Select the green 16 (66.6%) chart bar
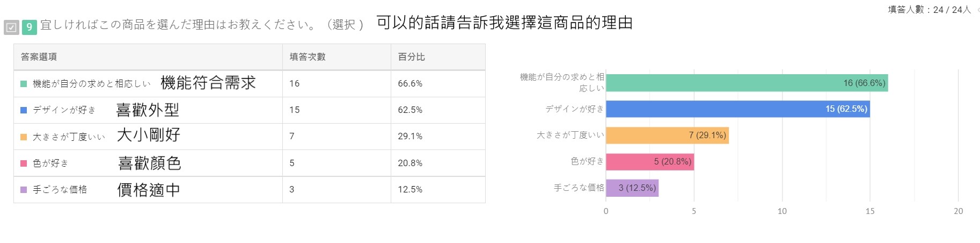 point(746,83)
